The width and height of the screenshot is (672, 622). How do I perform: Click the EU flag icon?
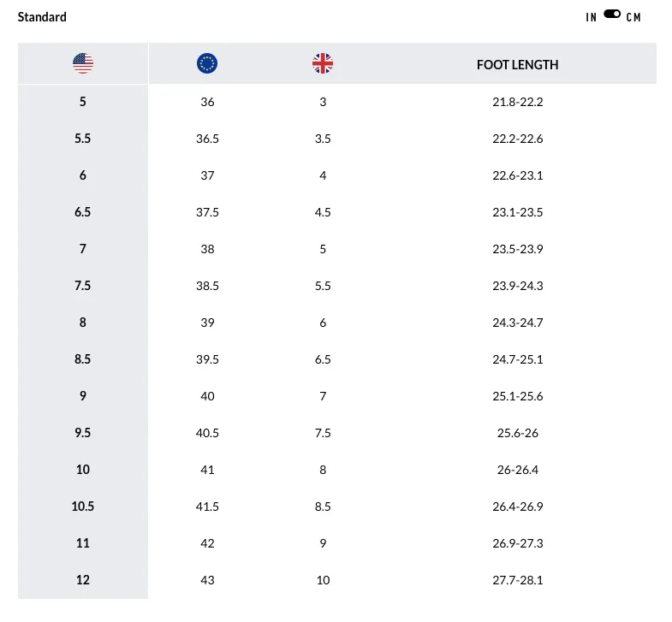207,63
